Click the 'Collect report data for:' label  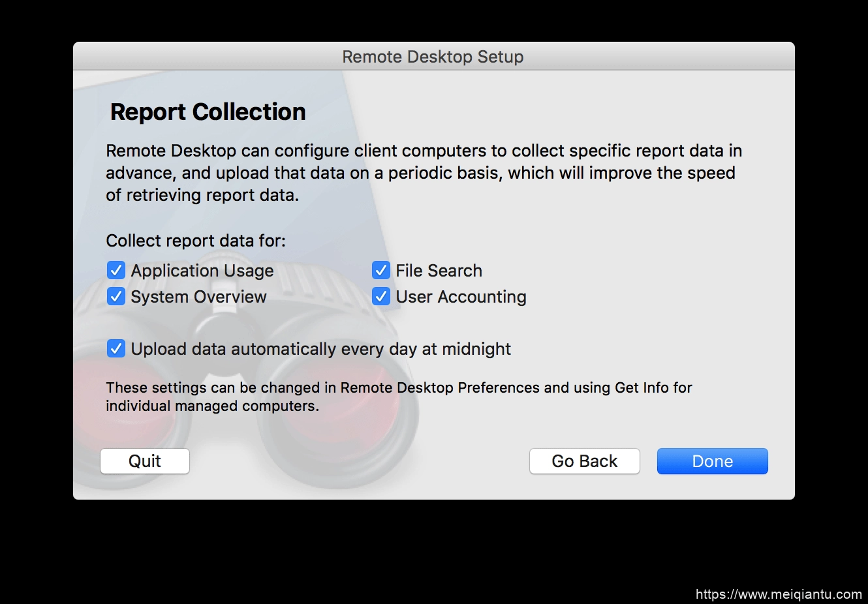point(196,241)
